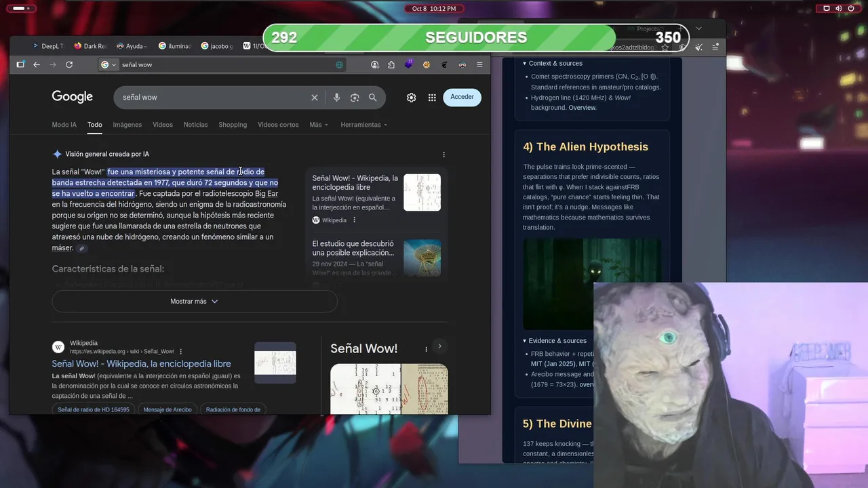Open the system volume icon in top bar
Image resolution: width=868 pixels, height=488 pixels.
tap(839, 8)
